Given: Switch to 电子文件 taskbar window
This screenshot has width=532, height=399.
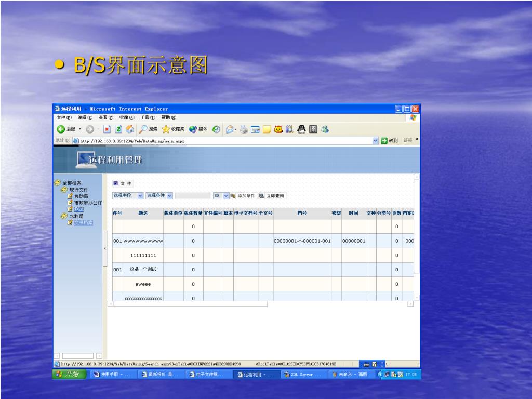Looking at the screenshot, I should [x=209, y=374].
